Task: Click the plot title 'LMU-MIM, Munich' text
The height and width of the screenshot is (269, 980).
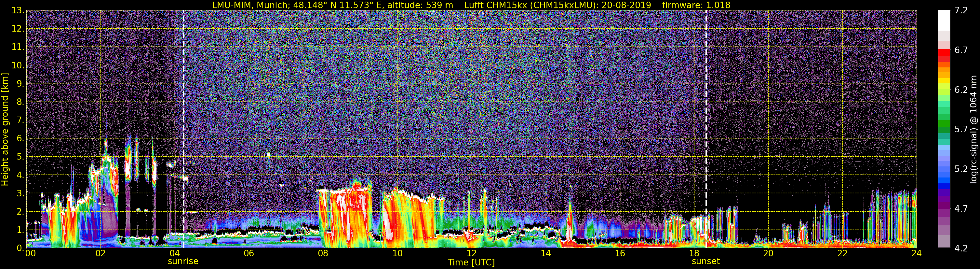Action: point(250,5)
